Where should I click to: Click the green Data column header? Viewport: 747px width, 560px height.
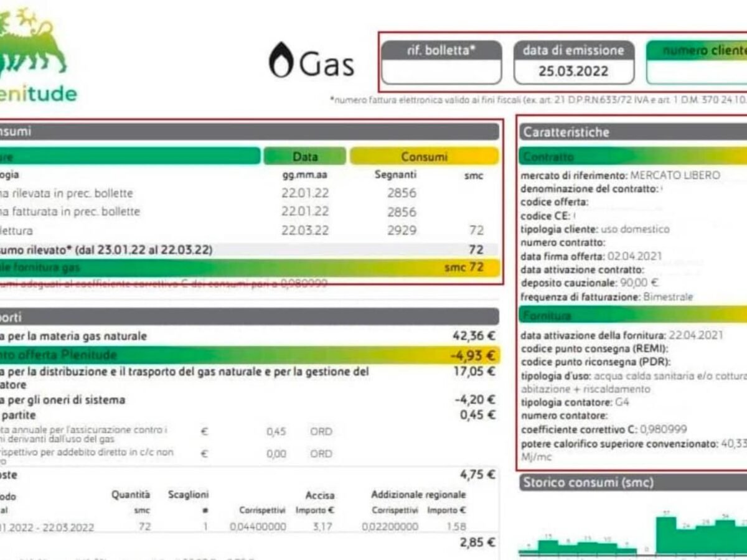point(304,156)
